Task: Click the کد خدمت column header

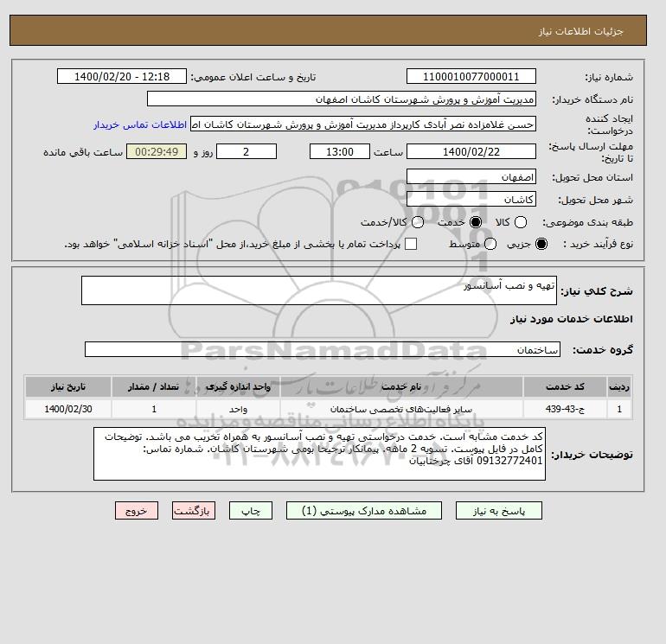Action: 565,386
